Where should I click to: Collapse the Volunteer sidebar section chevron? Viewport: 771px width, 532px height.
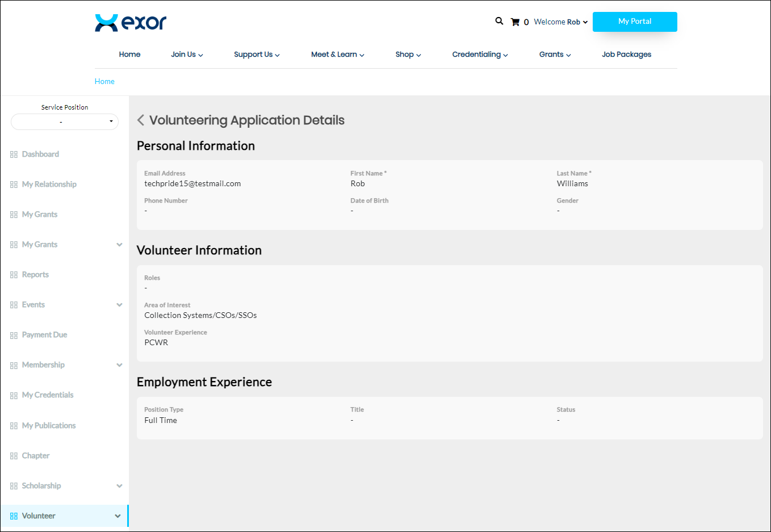[118, 516]
